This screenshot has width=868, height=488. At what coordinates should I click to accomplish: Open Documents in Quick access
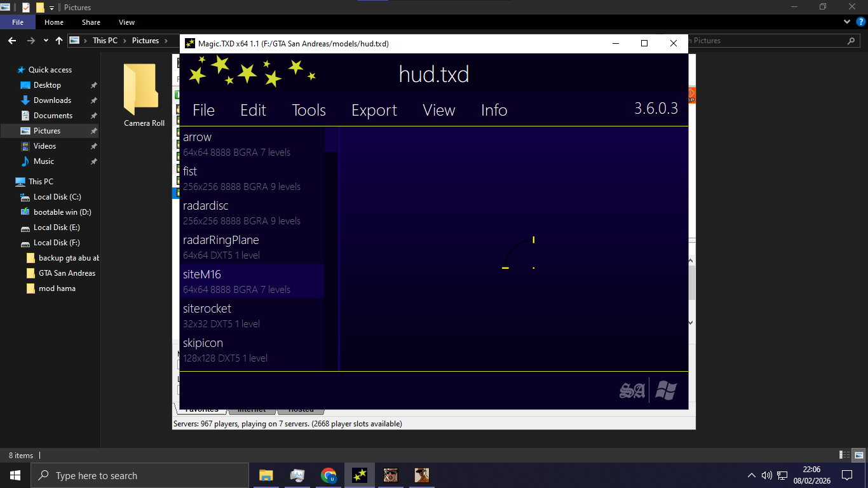(x=53, y=116)
